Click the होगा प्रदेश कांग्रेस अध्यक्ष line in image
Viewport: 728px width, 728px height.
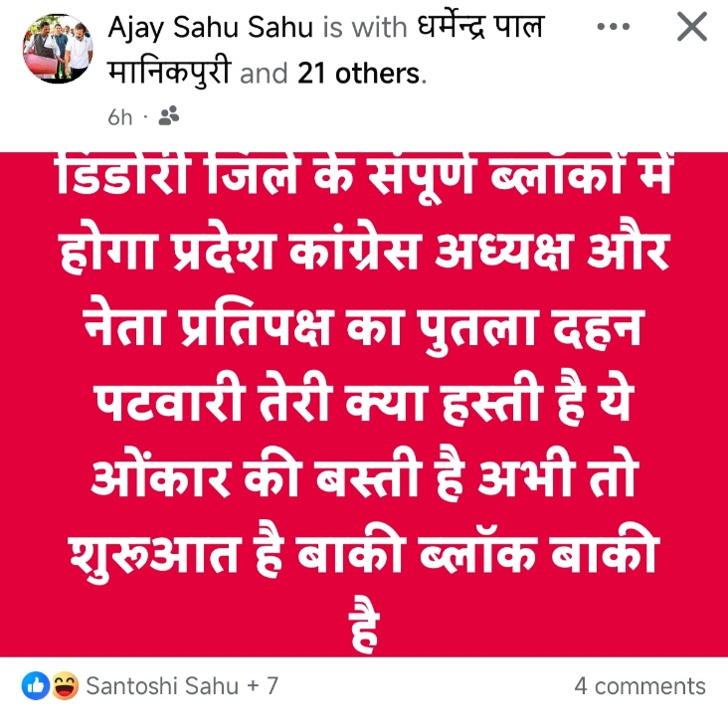(x=364, y=252)
